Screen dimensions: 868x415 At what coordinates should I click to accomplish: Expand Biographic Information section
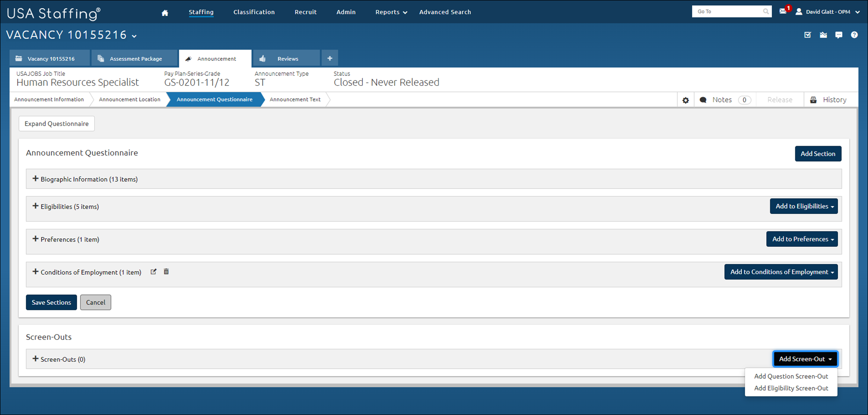pyautogui.click(x=35, y=179)
